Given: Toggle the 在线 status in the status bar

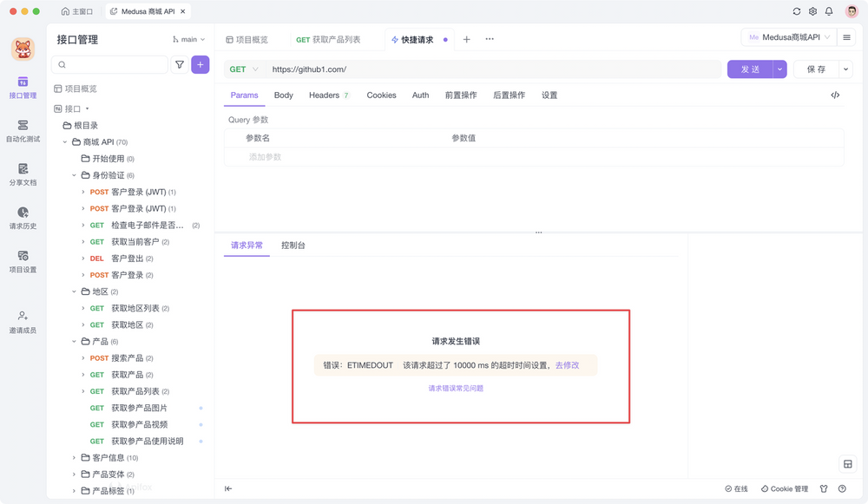Looking at the screenshot, I should [x=738, y=488].
